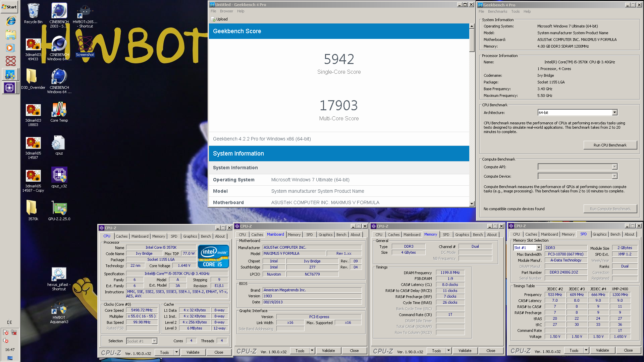Launch the Core Temp desktop icon
The height and width of the screenshot is (362, 644).
[x=59, y=112]
